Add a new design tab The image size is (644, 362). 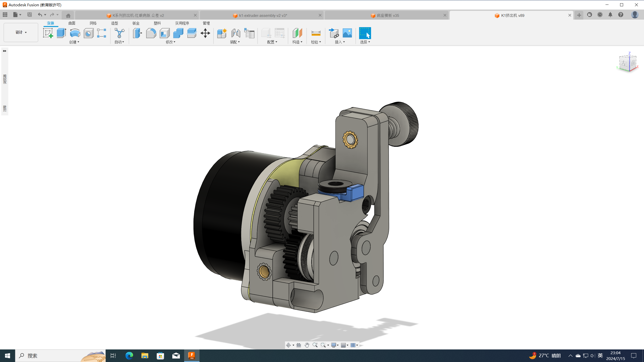pos(579,15)
